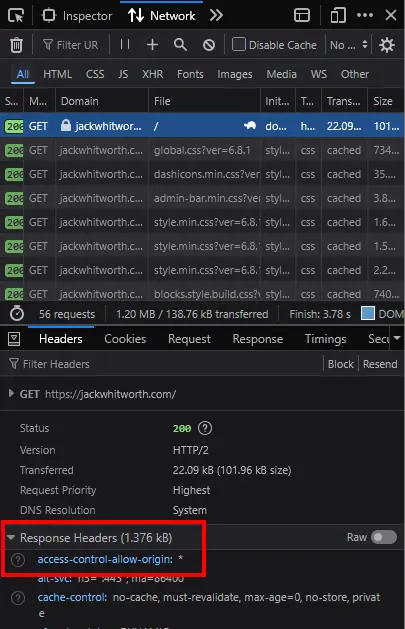The height and width of the screenshot is (629, 405).
Task: Click the turtle slow-request icon
Action: (250, 126)
